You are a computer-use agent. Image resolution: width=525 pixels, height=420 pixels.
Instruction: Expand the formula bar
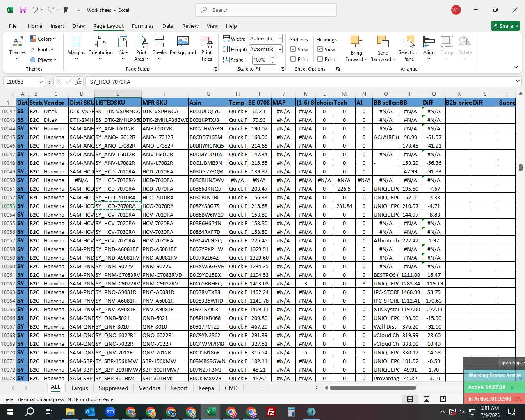point(518,81)
